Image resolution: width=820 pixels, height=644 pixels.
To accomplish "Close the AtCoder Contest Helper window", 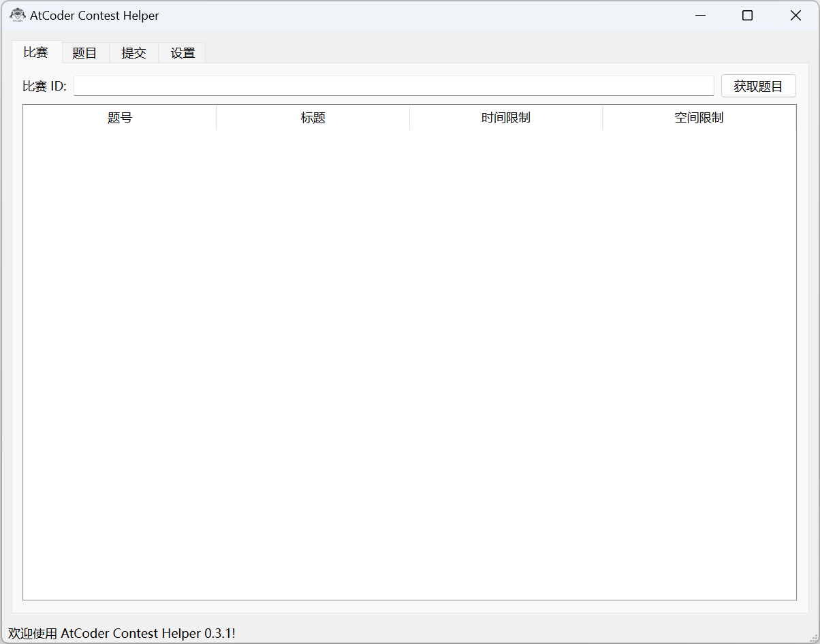I will (x=795, y=15).
